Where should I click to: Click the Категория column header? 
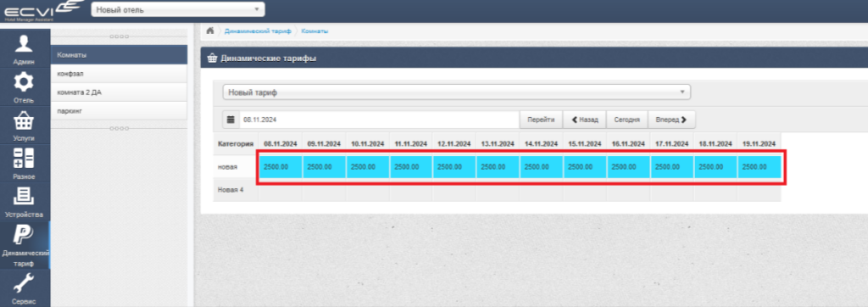point(236,143)
